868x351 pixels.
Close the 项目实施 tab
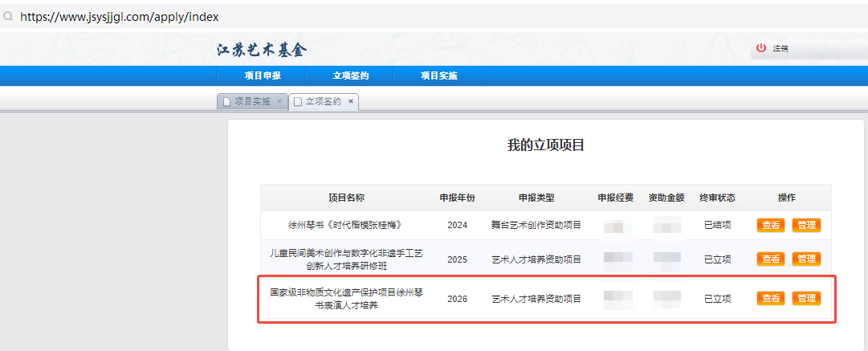pos(279,101)
